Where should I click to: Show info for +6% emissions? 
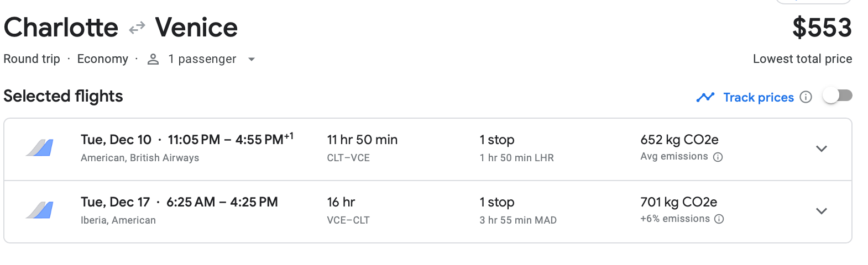tap(719, 219)
